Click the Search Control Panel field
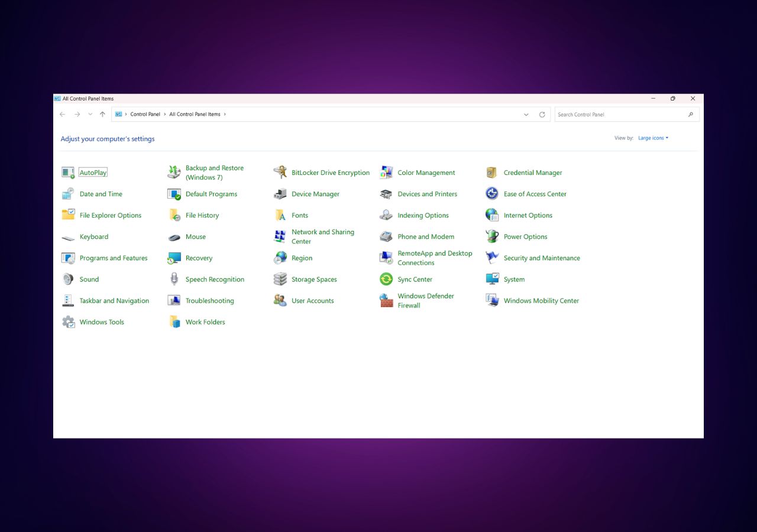Screen dimensions: 757x532 627,115
